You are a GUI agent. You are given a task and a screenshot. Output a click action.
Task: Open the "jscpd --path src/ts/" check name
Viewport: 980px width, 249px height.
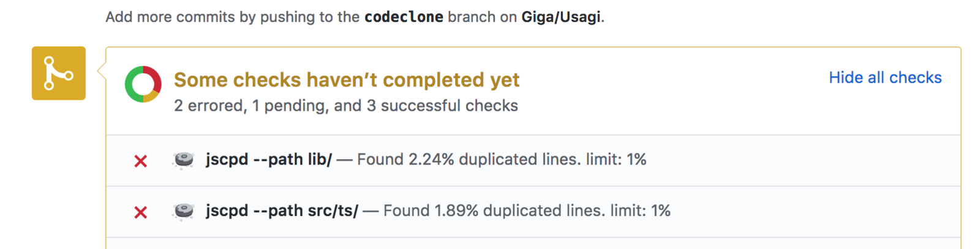coord(282,211)
